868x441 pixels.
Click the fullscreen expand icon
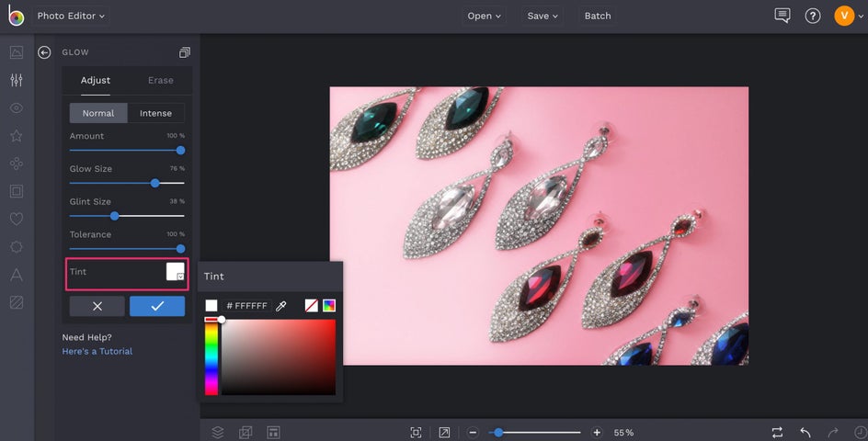[444, 432]
